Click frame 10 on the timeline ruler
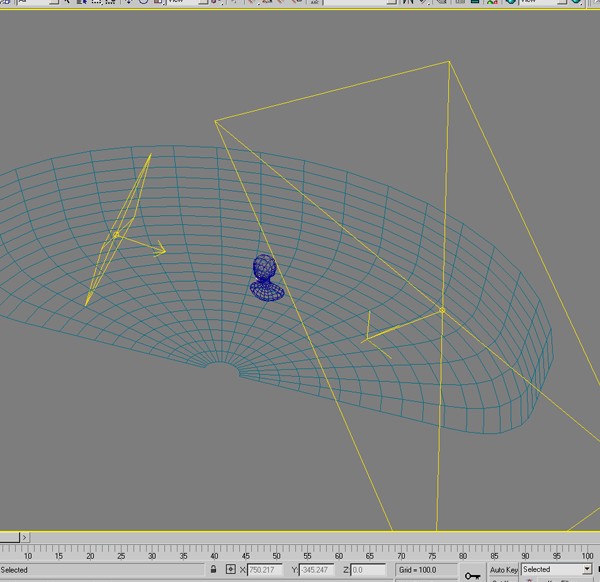Viewport: 600px width, 582px height. click(28, 556)
